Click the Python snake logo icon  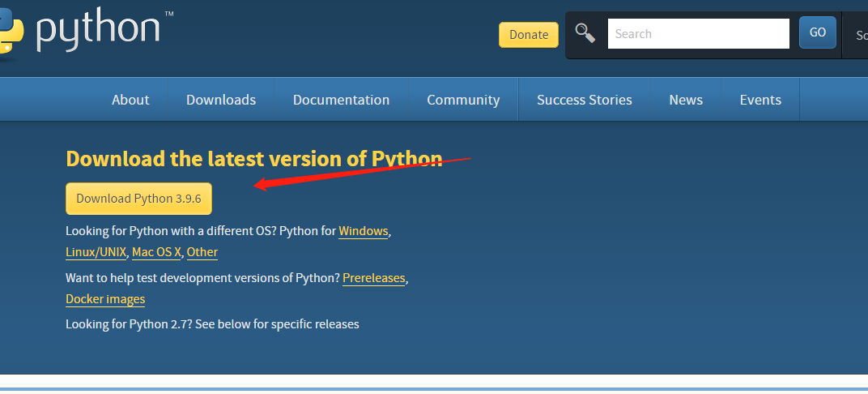[11, 32]
